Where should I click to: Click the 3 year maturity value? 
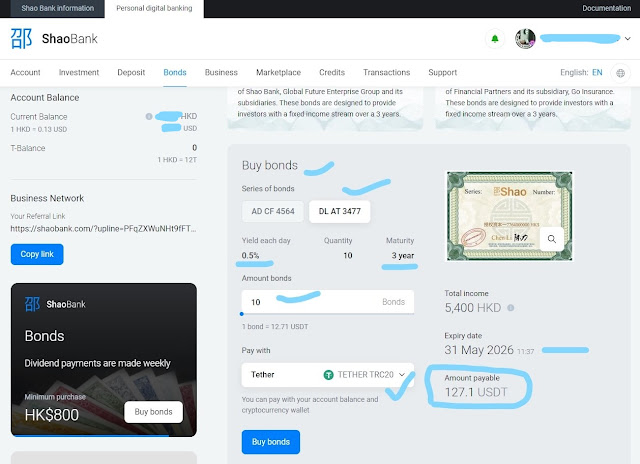pyautogui.click(x=403, y=255)
